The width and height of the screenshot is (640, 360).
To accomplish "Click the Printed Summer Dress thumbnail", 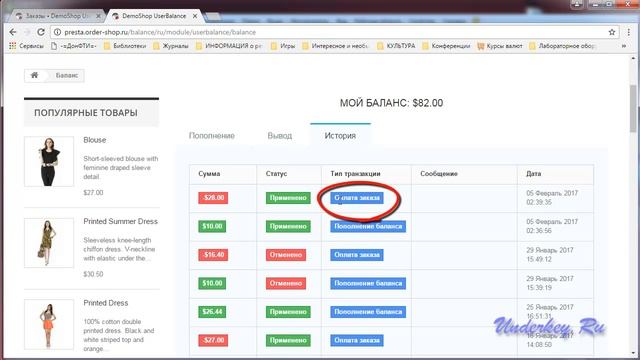I will pos(49,243).
